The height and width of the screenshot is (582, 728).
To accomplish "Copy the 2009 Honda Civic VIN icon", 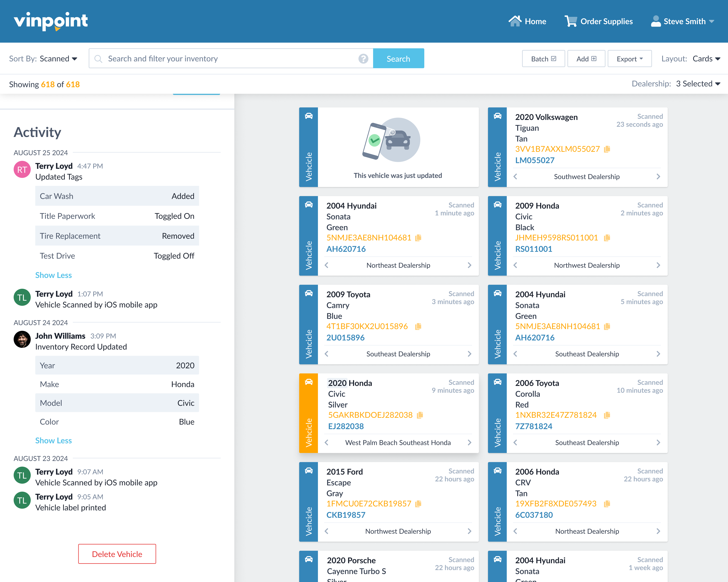I will coord(607,238).
